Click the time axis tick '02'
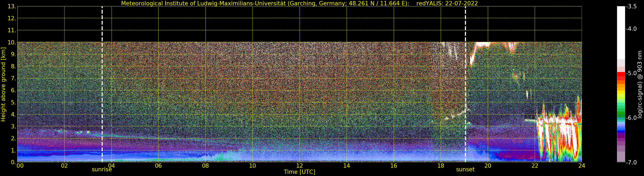The image size is (644, 176). point(64,166)
